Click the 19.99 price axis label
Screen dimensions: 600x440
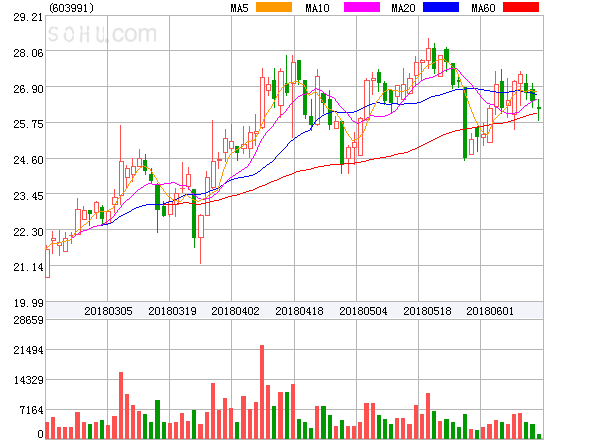(28, 303)
